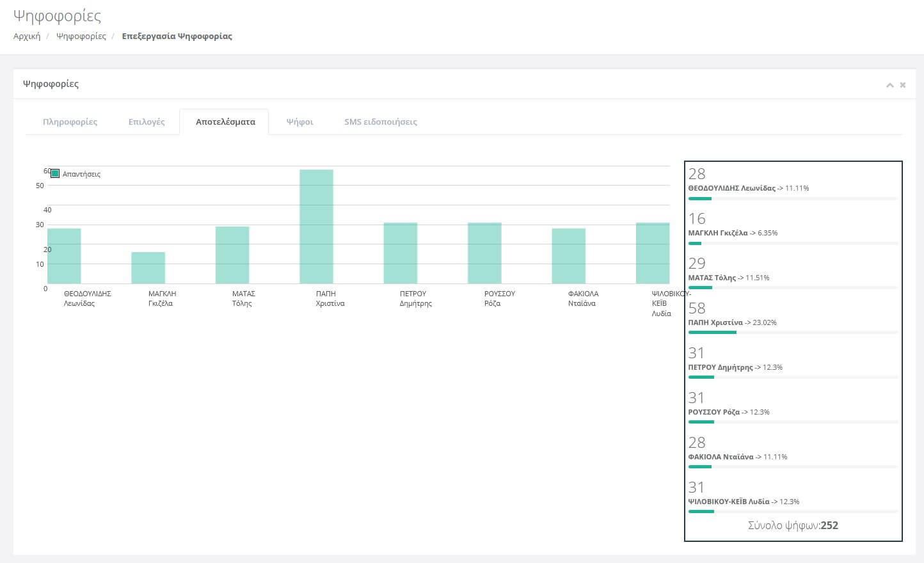This screenshot has height=563, width=924.
Task: Click the ΜΑΓΚΛΗ Γκιζέλα chart bar
Action: (x=148, y=267)
